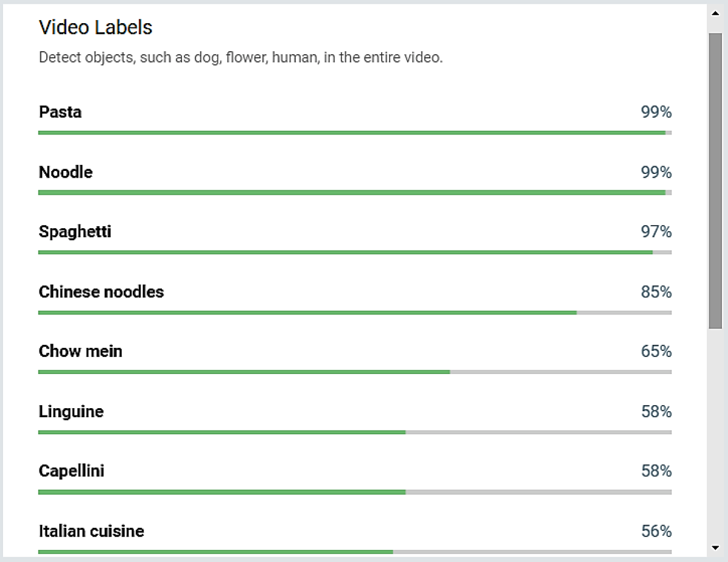Click the vertical scrollbar thumb
This screenshot has height=562, width=728.
pyautogui.click(x=715, y=180)
